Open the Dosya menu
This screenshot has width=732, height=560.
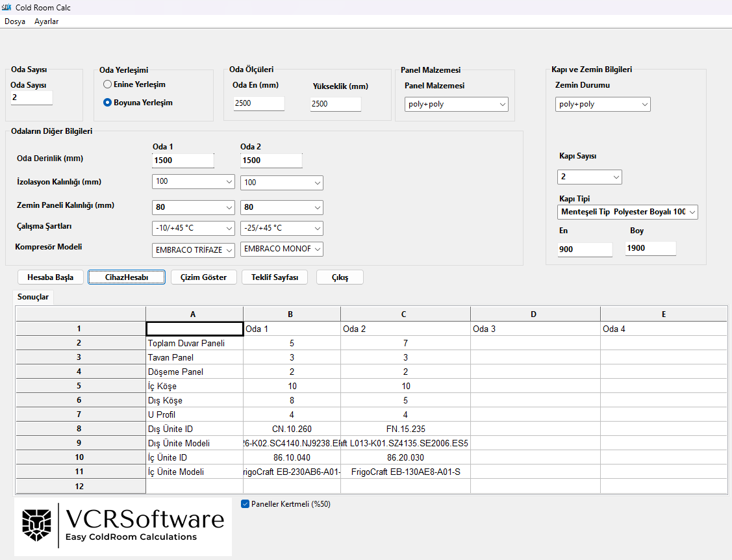tap(15, 21)
